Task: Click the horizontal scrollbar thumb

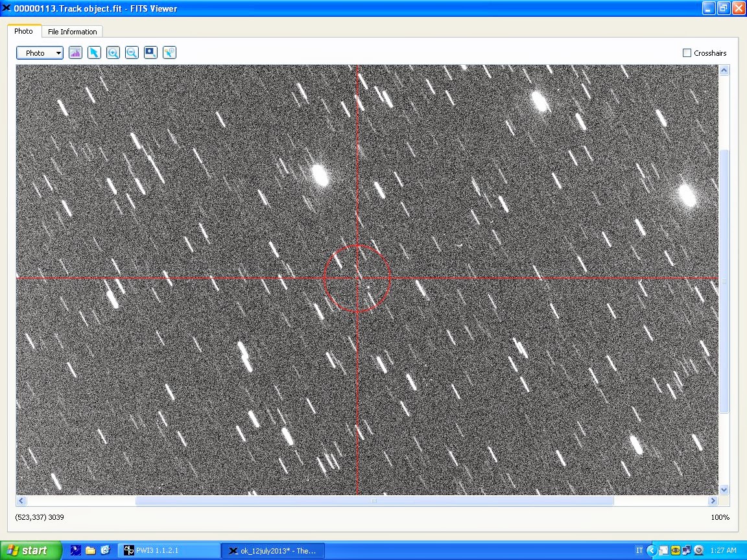Action: tap(373, 501)
